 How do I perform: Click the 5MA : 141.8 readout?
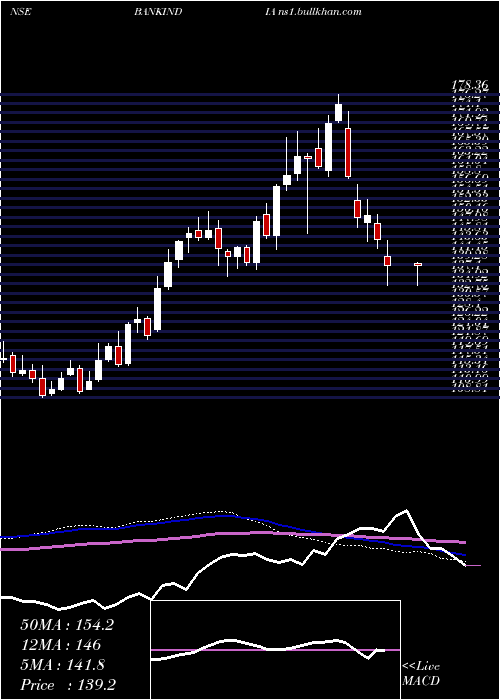(x=62, y=665)
